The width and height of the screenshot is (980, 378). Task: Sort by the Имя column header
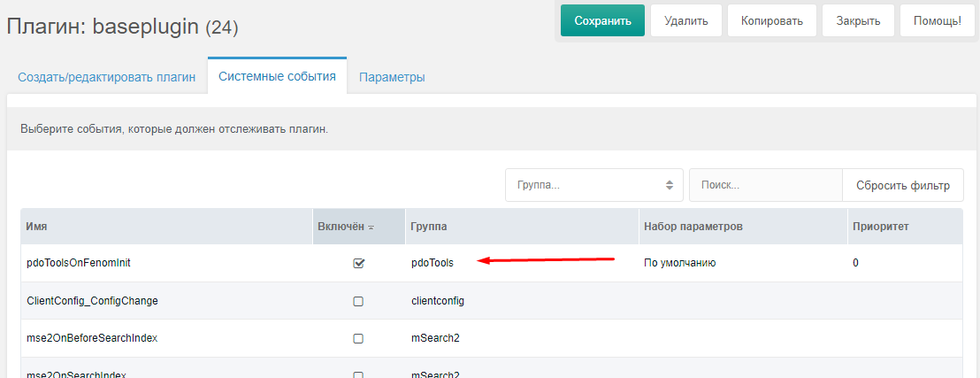click(x=166, y=227)
